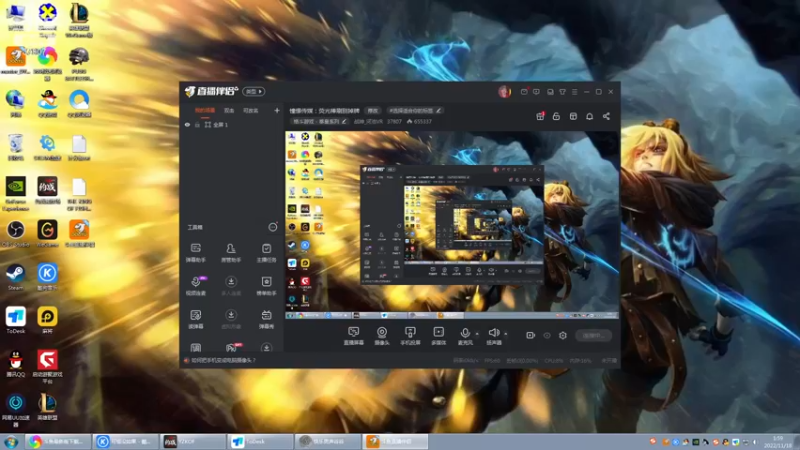Screen dimensions: 800x450
Task: Expand microphone options arrow beside 麦克风
Action: 477,334
